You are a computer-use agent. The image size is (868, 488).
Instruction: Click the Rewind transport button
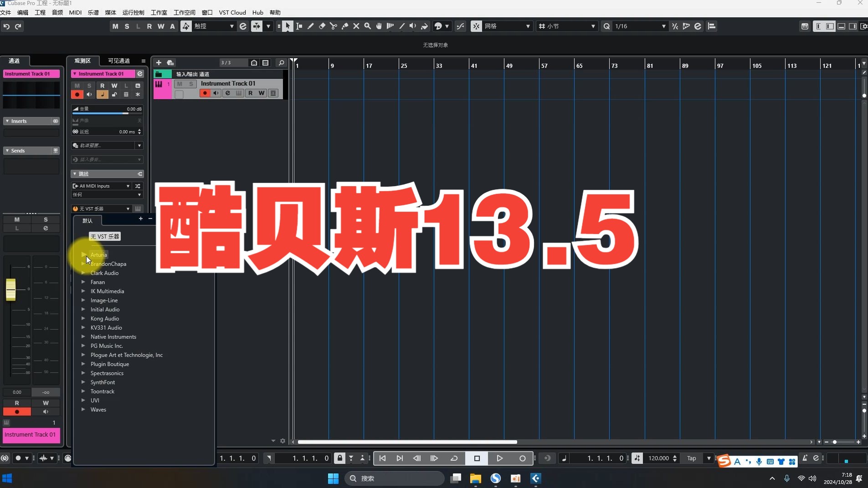pos(417,458)
